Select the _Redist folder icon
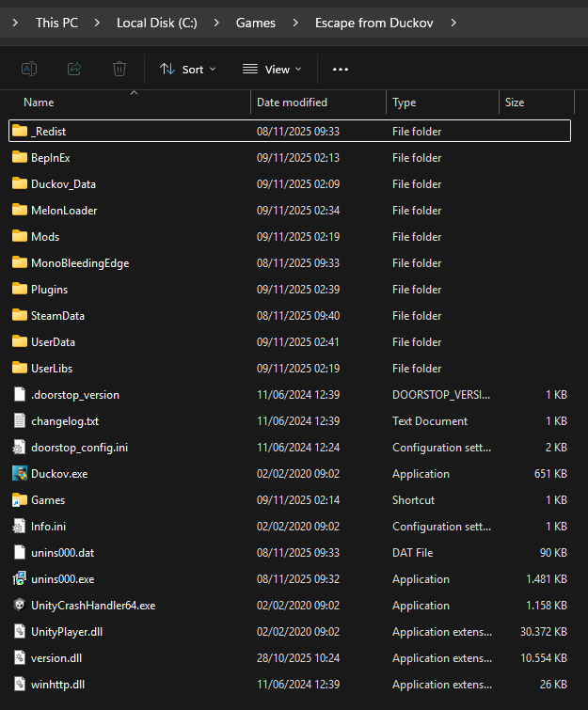This screenshot has width=588, height=710. tap(20, 131)
